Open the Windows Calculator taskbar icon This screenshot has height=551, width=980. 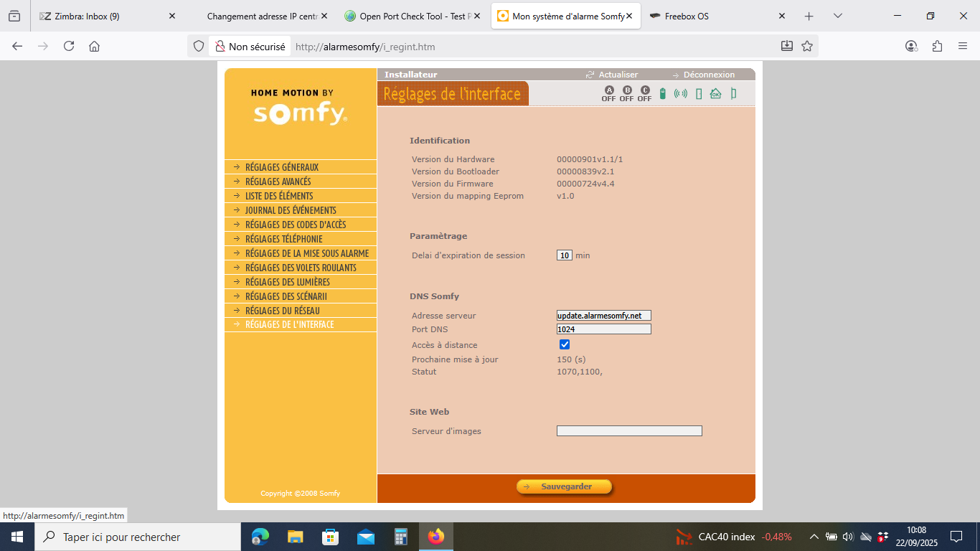pyautogui.click(x=401, y=537)
